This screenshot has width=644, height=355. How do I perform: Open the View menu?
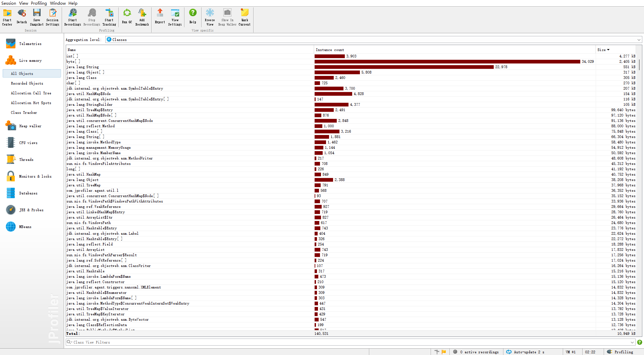(x=23, y=3)
